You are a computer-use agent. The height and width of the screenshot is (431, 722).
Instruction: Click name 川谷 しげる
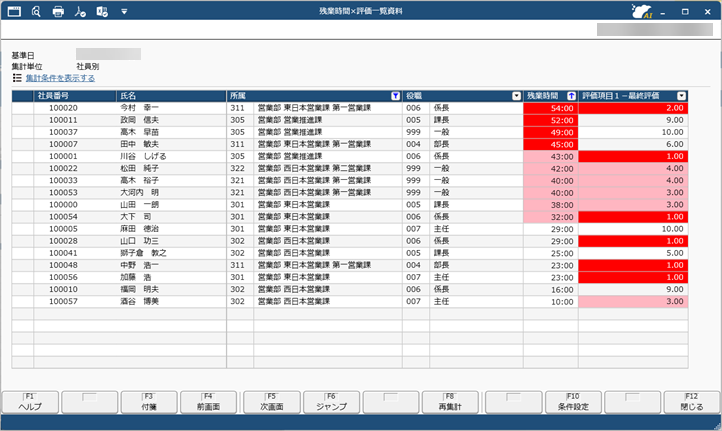(143, 156)
